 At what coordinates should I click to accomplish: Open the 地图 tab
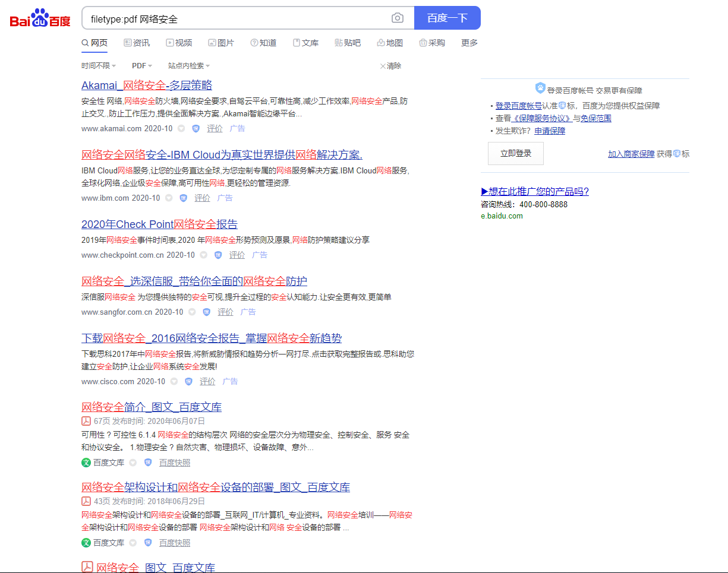pos(390,43)
